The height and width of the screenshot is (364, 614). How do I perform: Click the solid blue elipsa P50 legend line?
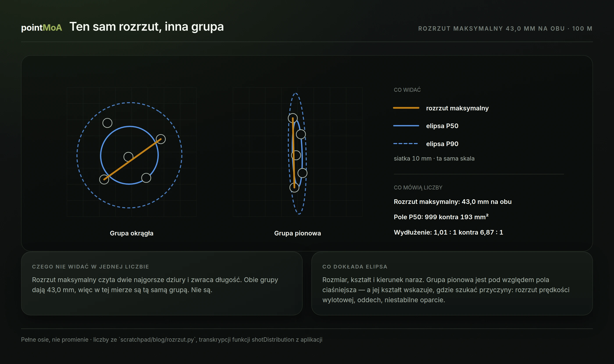[x=406, y=126]
